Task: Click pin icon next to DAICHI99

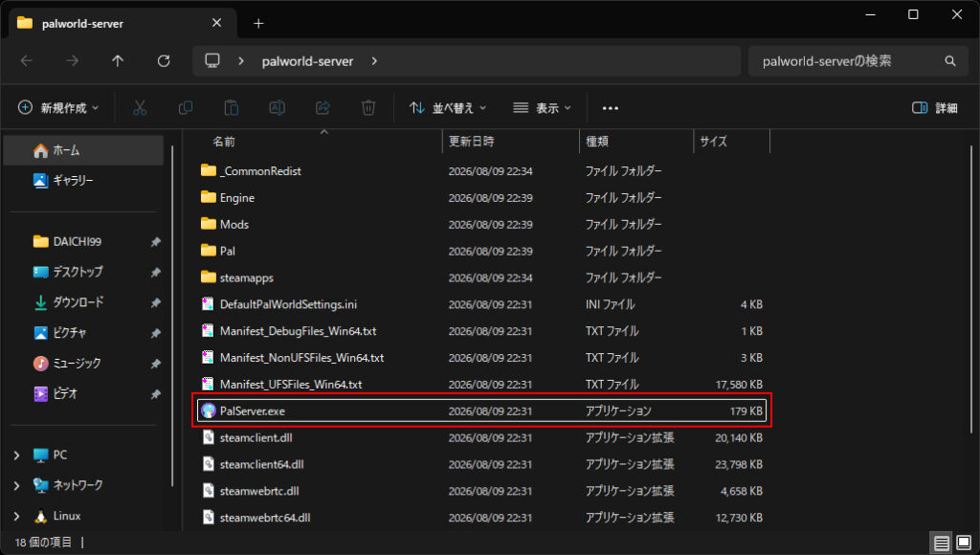Action: coord(156,242)
